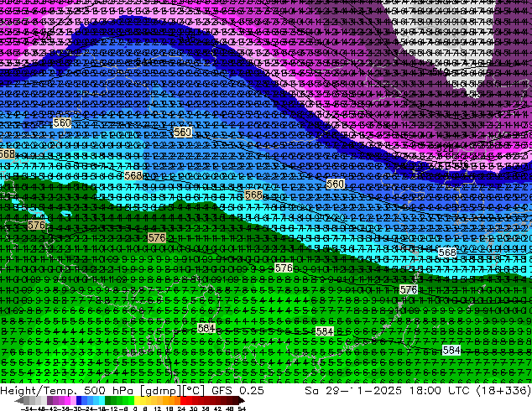Click the '[gdmp][°C]' units label
The height and width of the screenshot is (411, 532).
pos(170,391)
